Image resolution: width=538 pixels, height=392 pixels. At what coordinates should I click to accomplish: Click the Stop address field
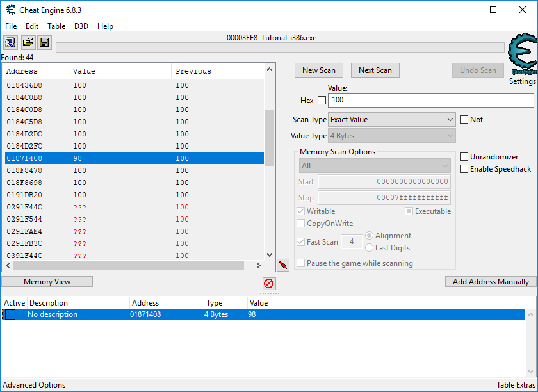tap(384, 198)
